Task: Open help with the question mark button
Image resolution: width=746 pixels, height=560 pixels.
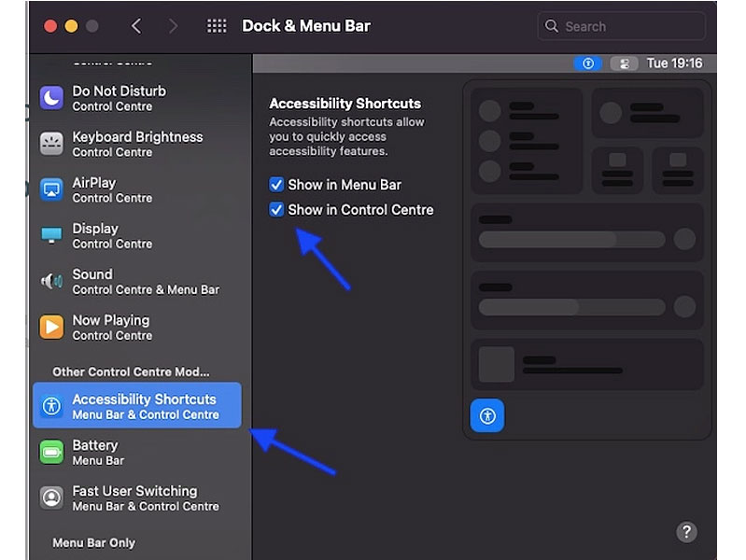Action: [686, 532]
